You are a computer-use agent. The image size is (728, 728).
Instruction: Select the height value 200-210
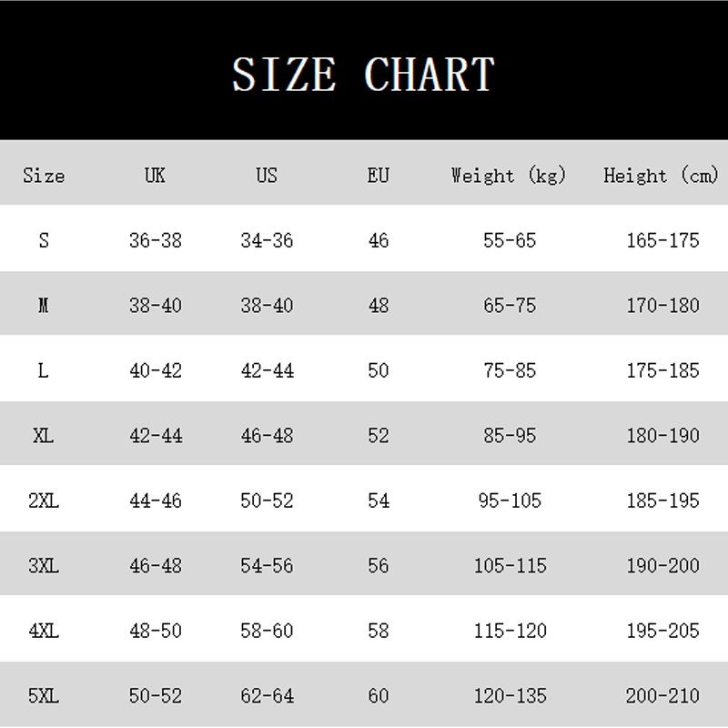(x=662, y=696)
